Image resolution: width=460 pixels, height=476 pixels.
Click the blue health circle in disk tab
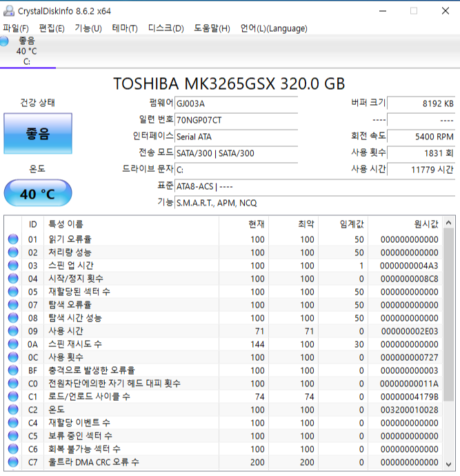click(3, 41)
